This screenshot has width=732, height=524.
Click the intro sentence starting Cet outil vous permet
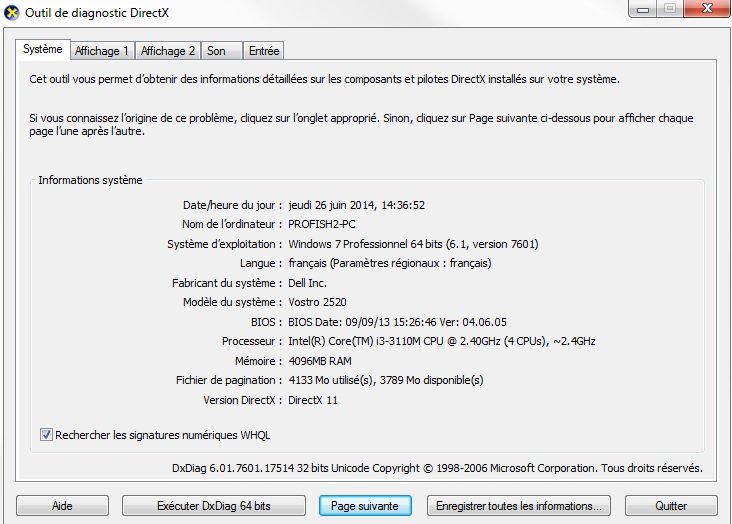pyautogui.click(x=324, y=79)
